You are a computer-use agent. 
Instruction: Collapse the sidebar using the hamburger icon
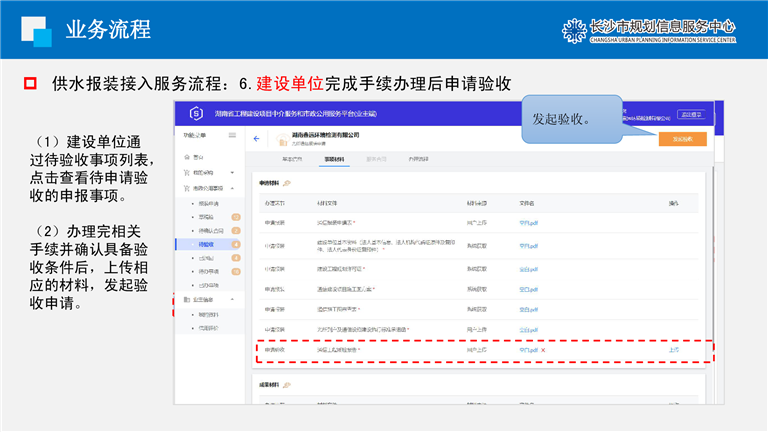pos(233,134)
